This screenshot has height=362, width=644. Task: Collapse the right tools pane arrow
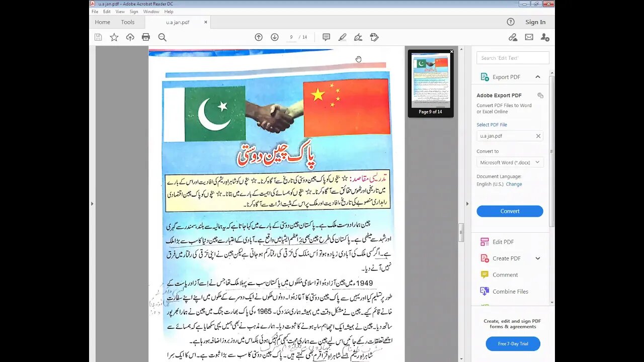coord(467,204)
